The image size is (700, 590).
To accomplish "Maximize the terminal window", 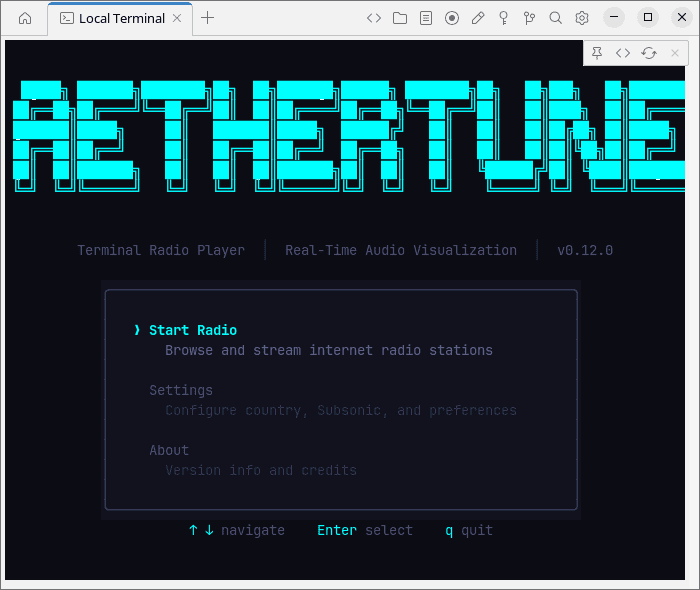I will (x=648, y=17).
